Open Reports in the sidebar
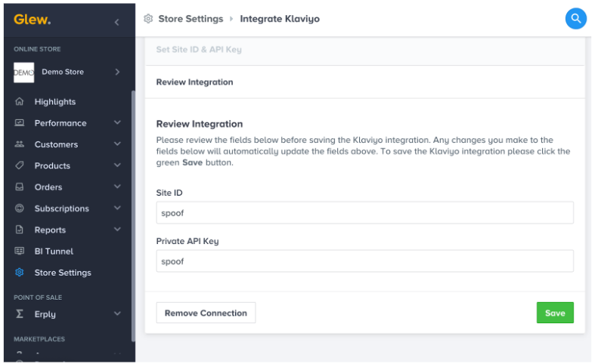 point(50,230)
